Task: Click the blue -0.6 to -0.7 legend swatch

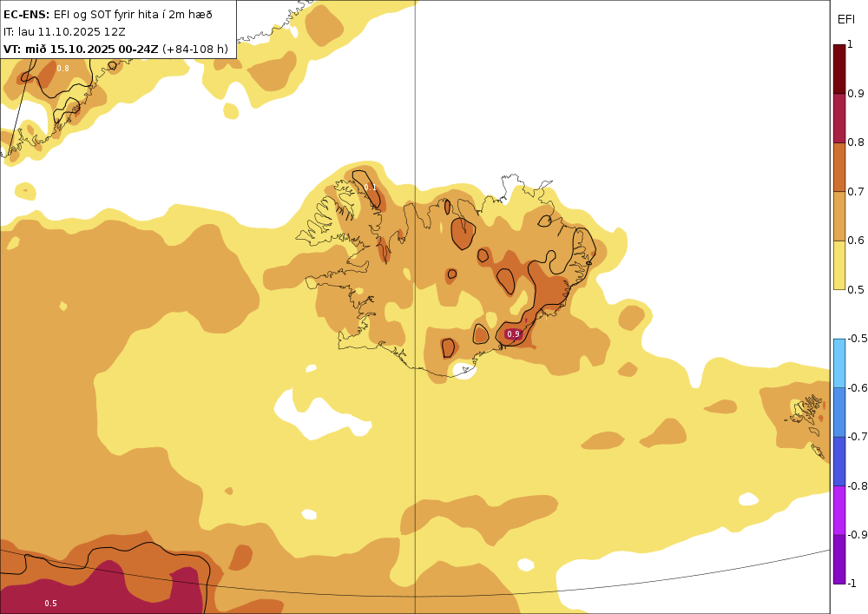Action: click(839, 412)
